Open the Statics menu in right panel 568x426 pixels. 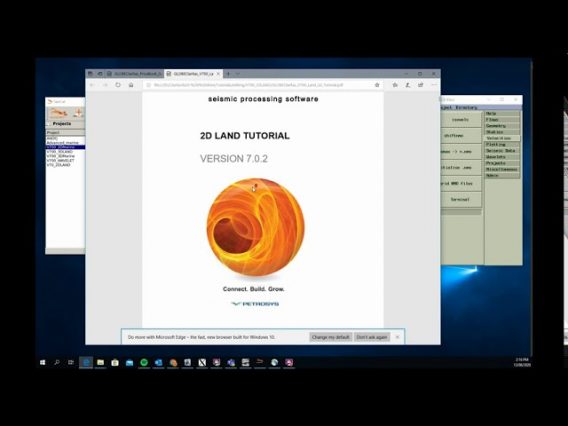[x=502, y=132]
